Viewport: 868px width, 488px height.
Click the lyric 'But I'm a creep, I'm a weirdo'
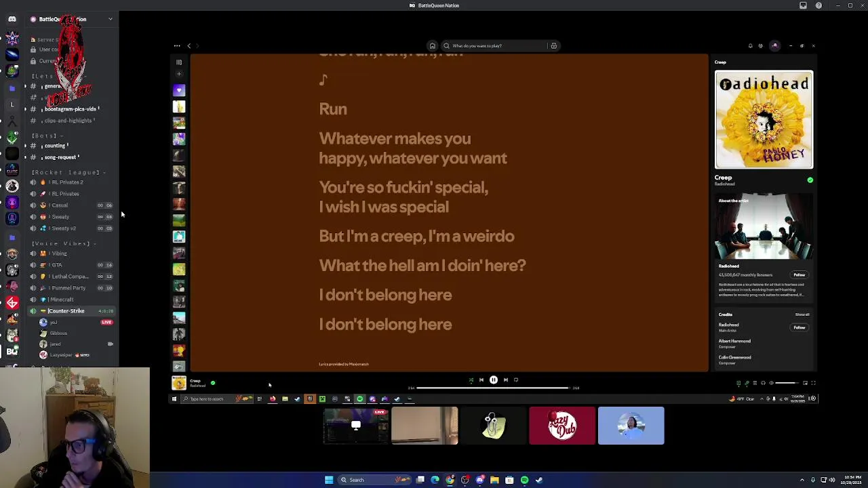pyautogui.click(x=416, y=237)
